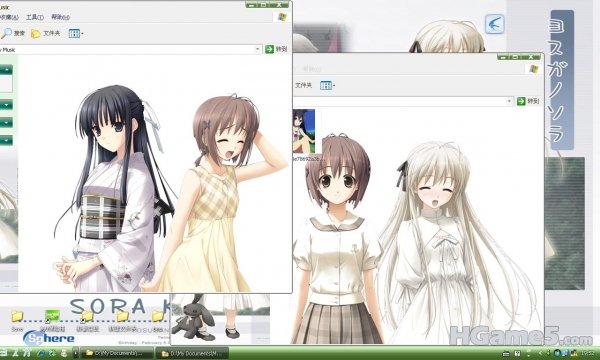Collapse the open top sidebar pane in My Music
Viewport: 600px width, 360px height.
point(7,70)
